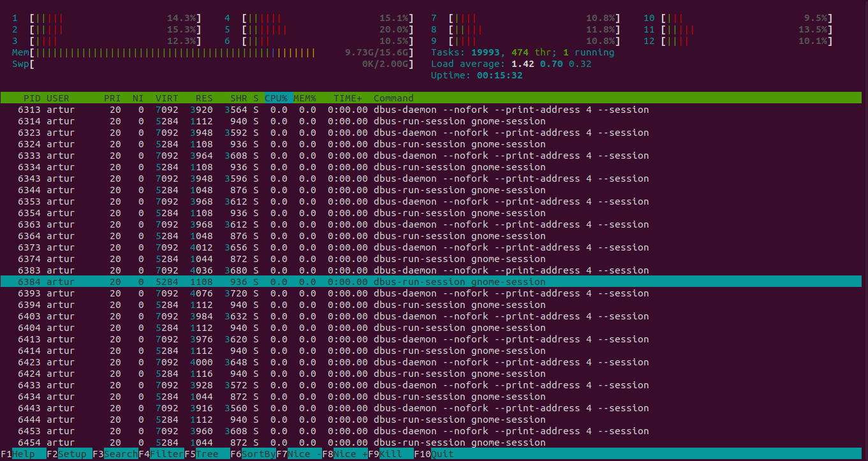Filter the process list with F4
The image size is (868, 461).
pos(161,454)
